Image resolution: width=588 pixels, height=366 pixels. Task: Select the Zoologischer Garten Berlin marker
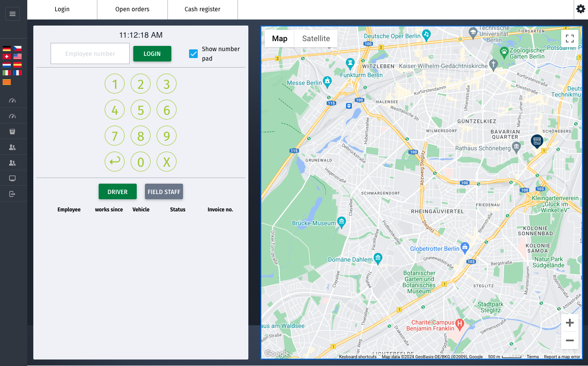tap(504, 52)
